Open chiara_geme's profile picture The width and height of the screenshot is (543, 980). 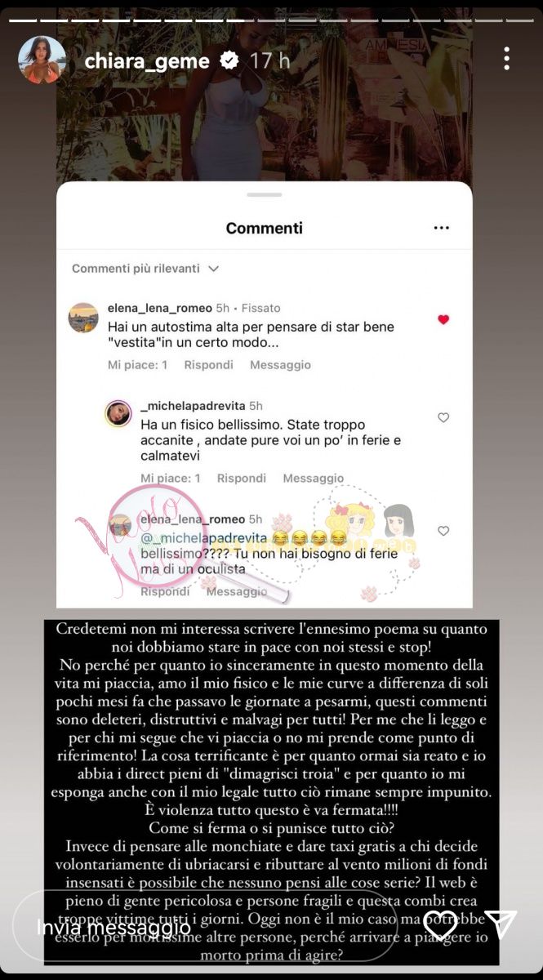[x=42, y=60]
